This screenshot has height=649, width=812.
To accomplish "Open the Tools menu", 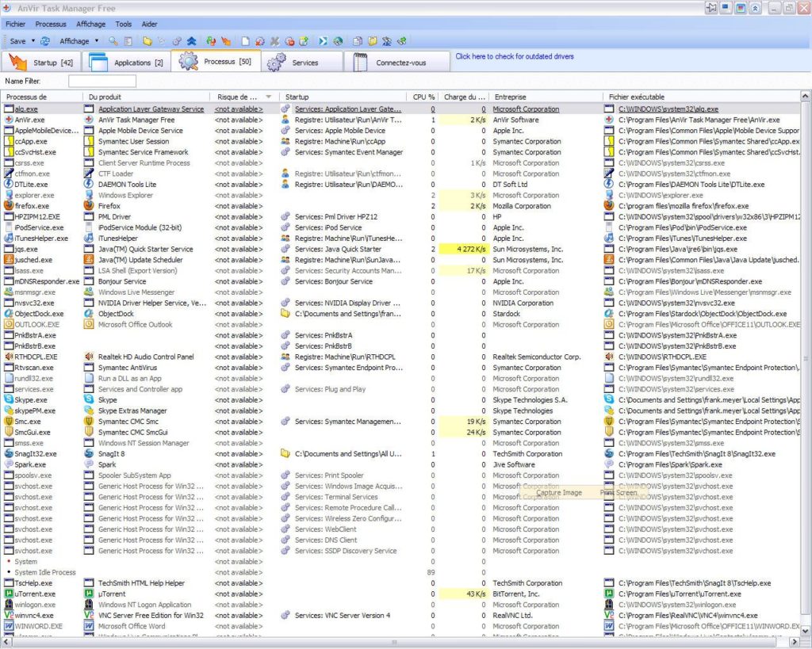I will 123,24.
